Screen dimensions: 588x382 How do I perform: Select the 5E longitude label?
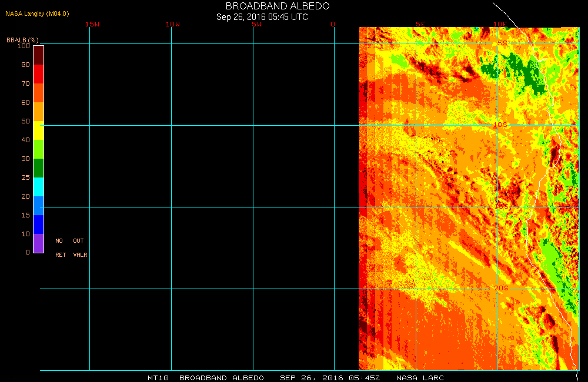coord(420,24)
